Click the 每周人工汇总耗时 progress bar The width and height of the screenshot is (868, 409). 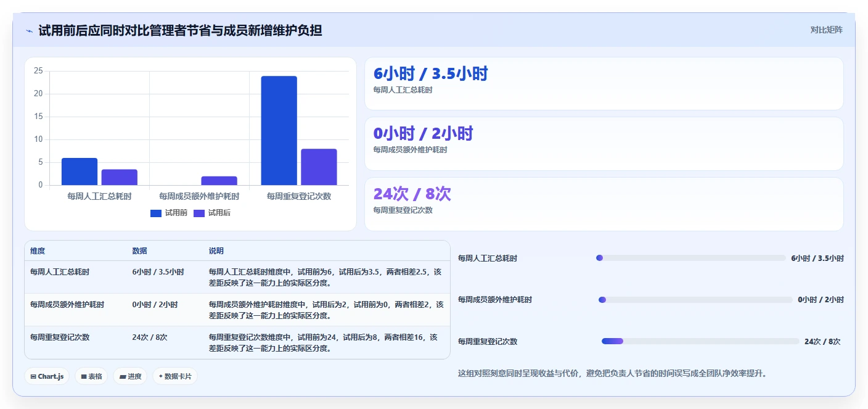(691, 258)
